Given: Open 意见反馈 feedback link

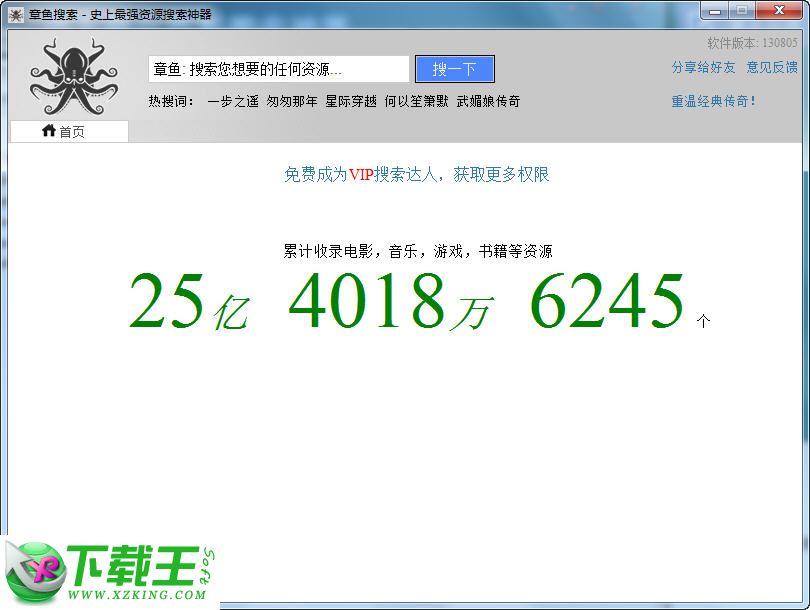Looking at the screenshot, I should 772,67.
